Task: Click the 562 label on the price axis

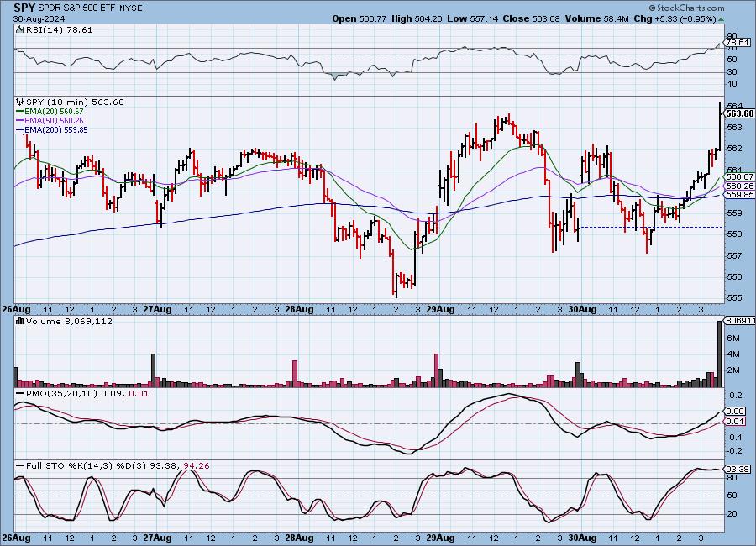Action: click(x=733, y=148)
